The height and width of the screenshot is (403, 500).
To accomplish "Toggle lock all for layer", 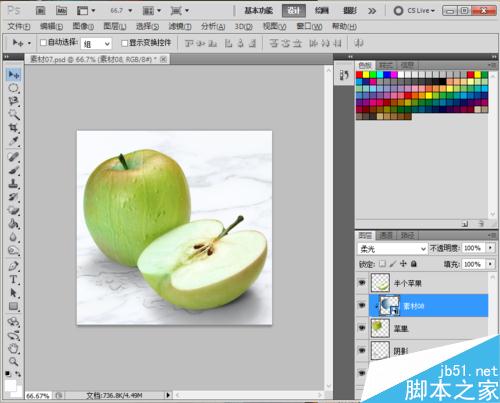I will (414, 264).
